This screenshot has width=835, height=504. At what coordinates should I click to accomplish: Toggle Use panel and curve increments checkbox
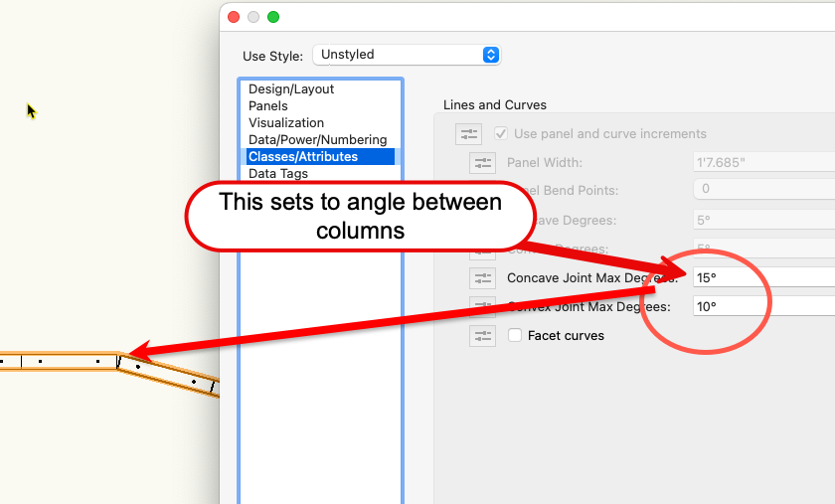[x=501, y=133]
